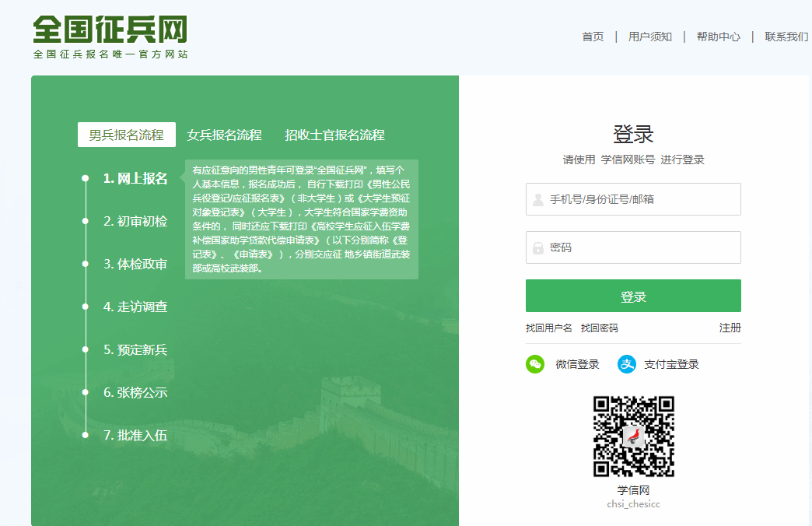Viewport: 812px width, 526px height.
Task: Select the 男兵报名流程 tab
Action: (x=126, y=135)
